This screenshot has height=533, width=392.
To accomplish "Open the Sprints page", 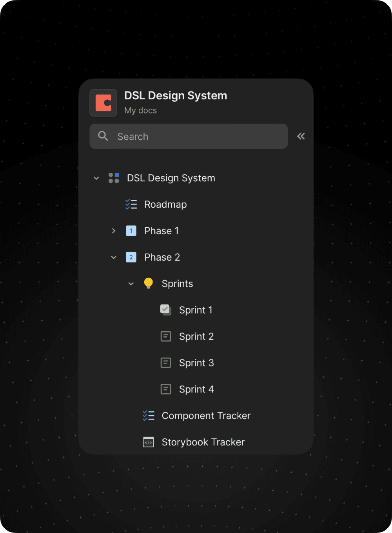I will pos(177,283).
